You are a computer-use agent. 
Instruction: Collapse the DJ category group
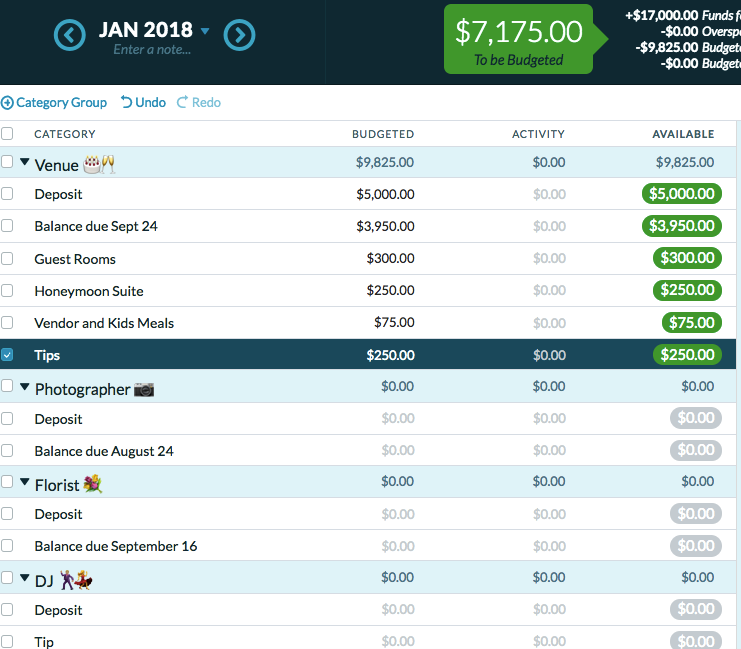click(25, 577)
